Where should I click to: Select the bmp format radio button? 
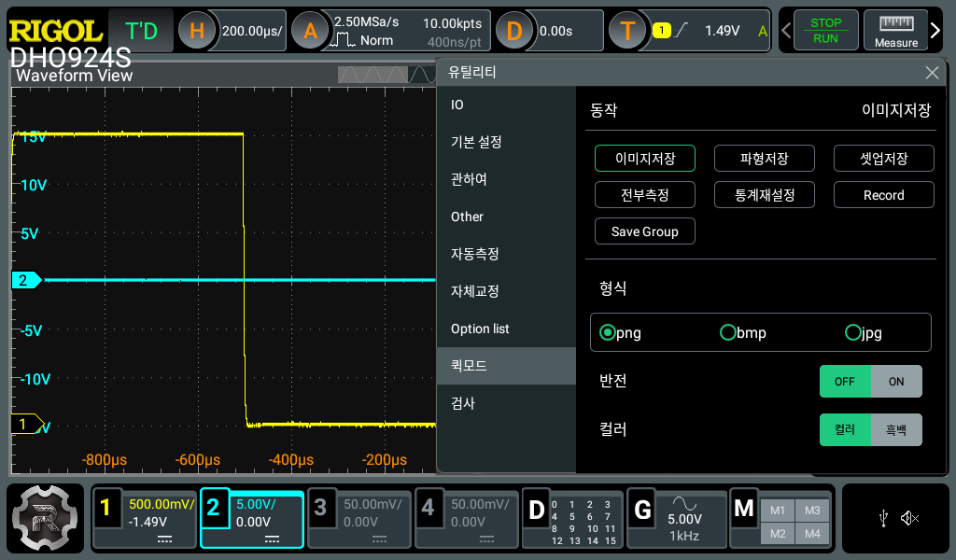click(x=727, y=332)
